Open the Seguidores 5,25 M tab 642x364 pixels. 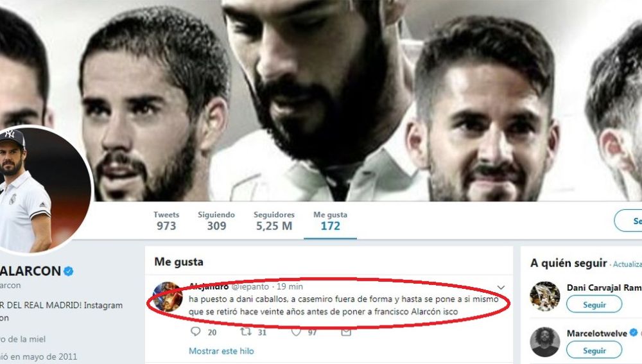[x=274, y=221]
